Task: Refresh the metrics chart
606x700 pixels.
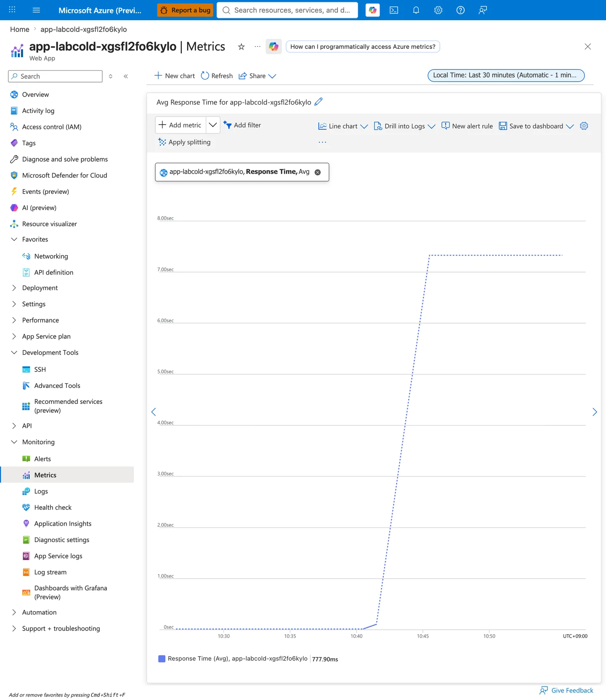Action: coord(217,76)
